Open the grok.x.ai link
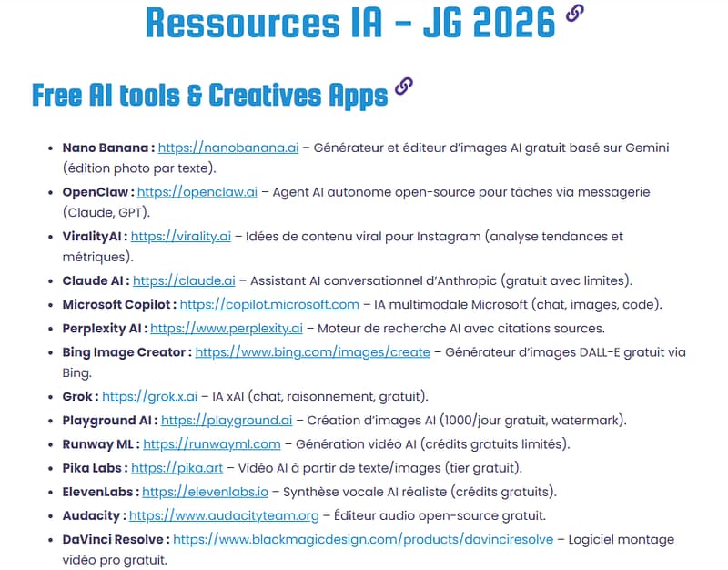The image size is (728, 570). click(x=149, y=397)
